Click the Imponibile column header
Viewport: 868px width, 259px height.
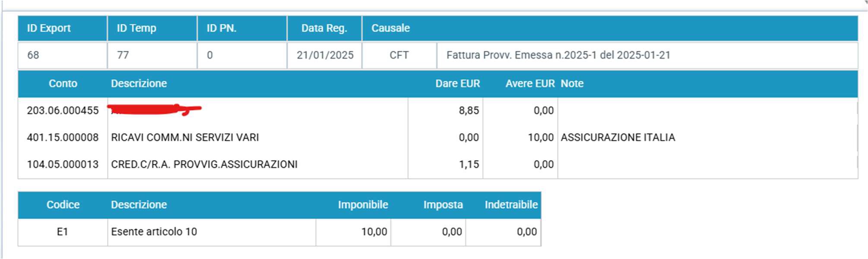pos(363,205)
